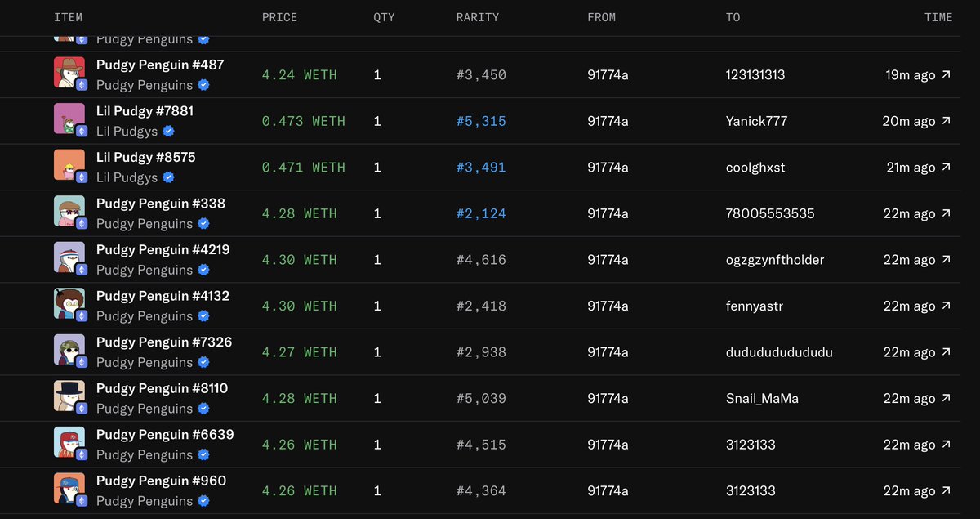
Task: Open Pudgy Penguin #6639 thumbnail image
Action: [69, 441]
